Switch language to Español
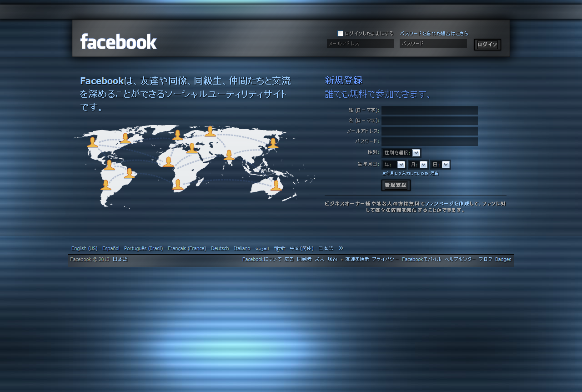The height and width of the screenshot is (392, 582). pyautogui.click(x=110, y=248)
